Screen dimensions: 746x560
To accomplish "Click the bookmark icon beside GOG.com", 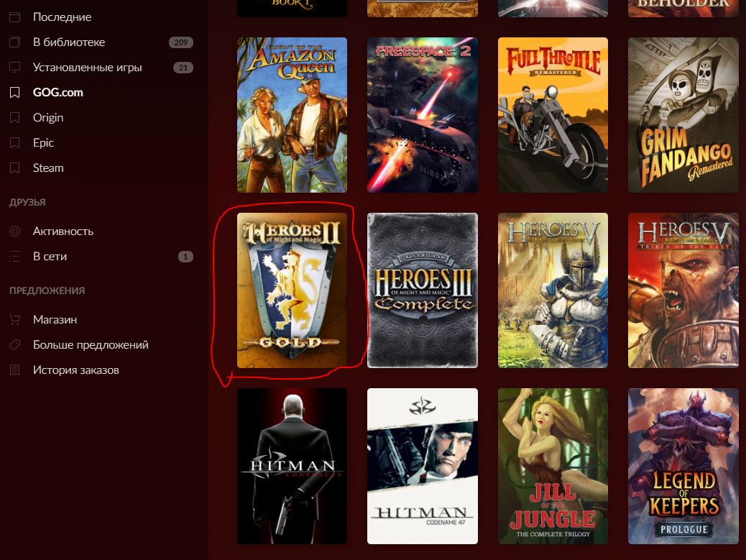I will tap(15, 92).
